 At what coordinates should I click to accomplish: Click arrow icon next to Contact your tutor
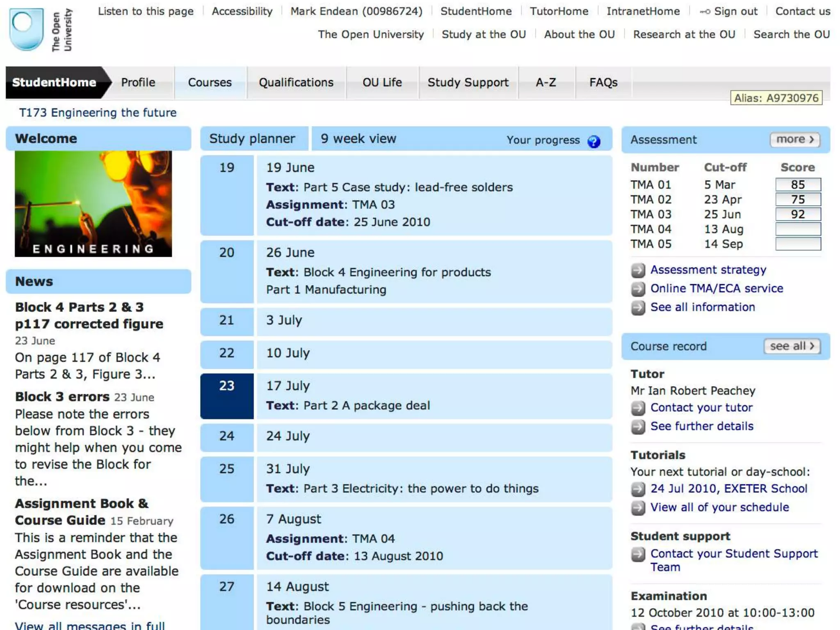click(x=638, y=408)
